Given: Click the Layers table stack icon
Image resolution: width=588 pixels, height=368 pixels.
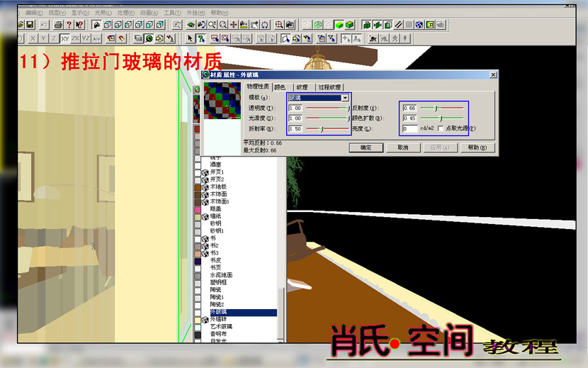Looking at the screenshot, I should click(138, 38).
